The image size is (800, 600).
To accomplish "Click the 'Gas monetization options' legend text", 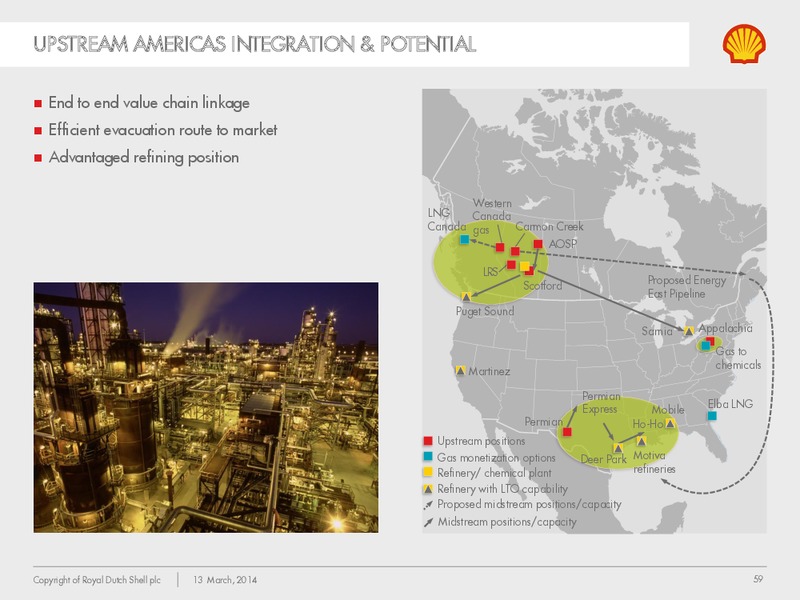I will pos(496,458).
